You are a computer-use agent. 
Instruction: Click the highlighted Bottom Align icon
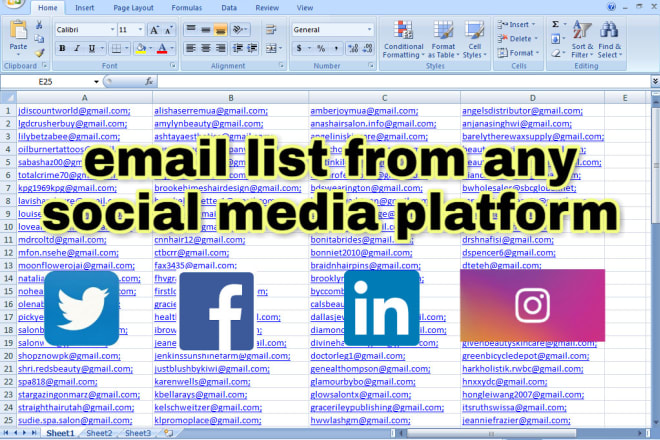[220, 29]
